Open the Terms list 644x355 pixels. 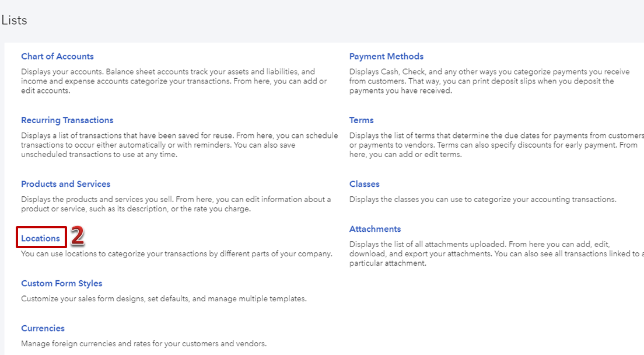point(362,120)
